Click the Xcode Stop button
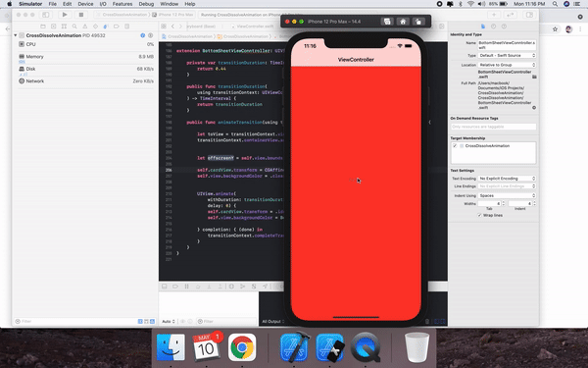The image size is (588, 368). click(x=80, y=15)
